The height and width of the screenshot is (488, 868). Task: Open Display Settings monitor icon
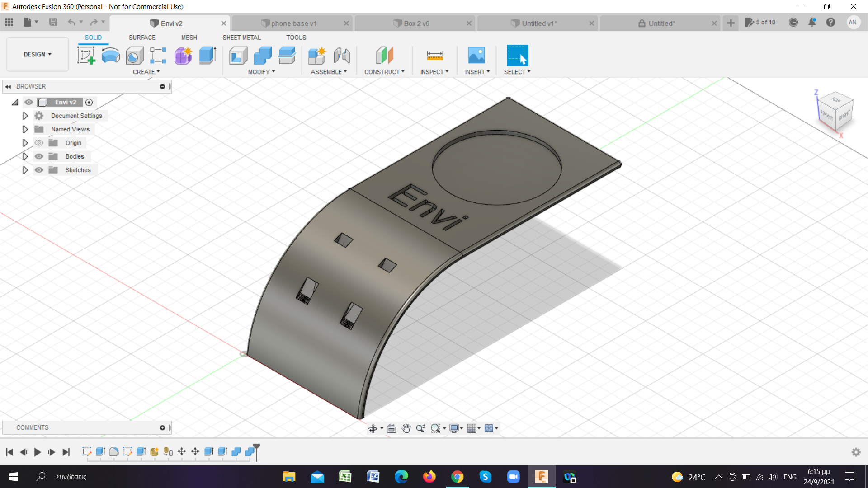pyautogui.click(x=454, y=428)
